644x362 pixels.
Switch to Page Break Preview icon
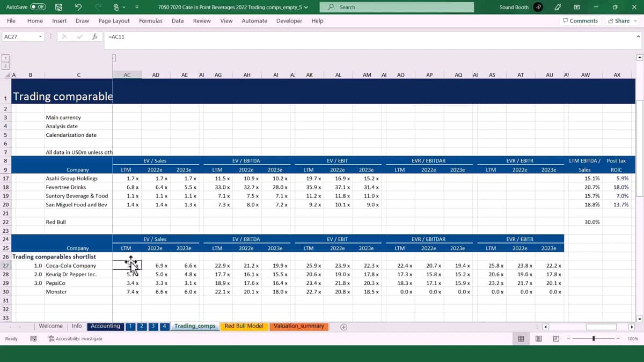556,338
